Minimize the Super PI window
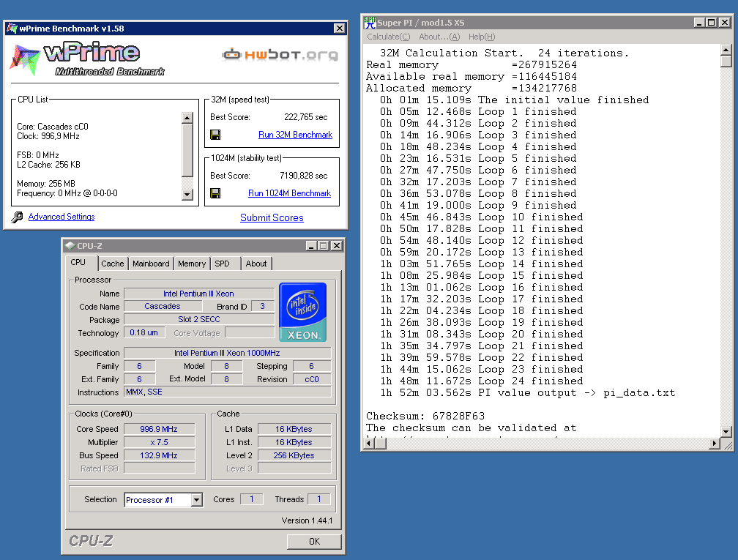The image size is (738, 560). coord(699,22)
